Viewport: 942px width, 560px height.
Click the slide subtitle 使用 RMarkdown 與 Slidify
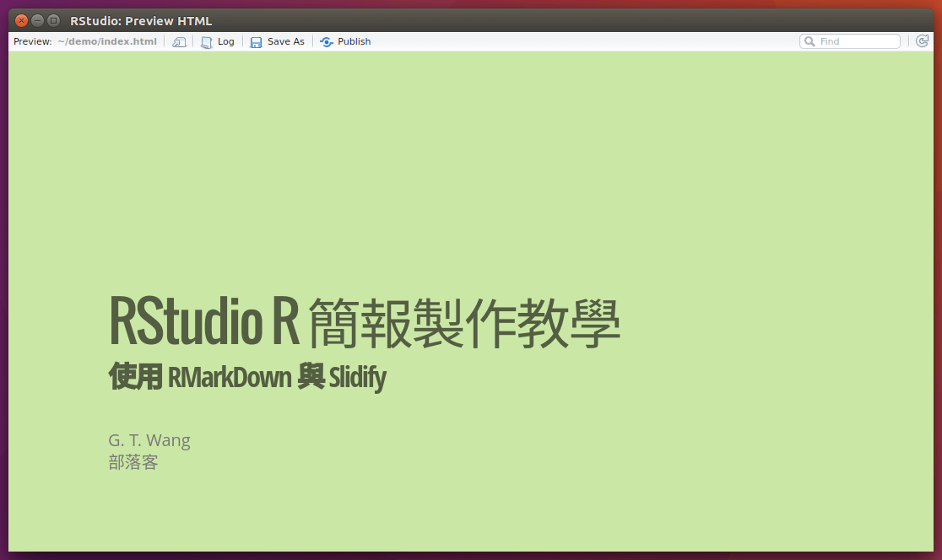point(246,376)
